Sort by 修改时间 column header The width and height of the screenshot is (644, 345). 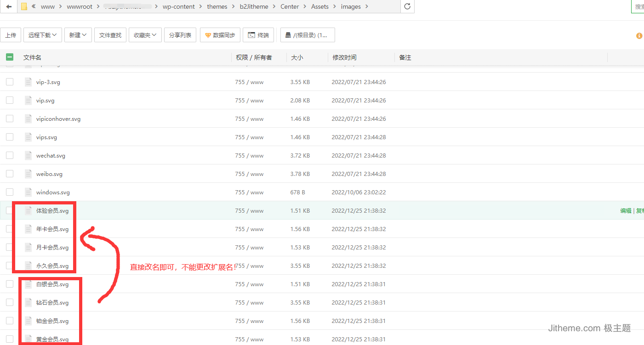point(344,57)
